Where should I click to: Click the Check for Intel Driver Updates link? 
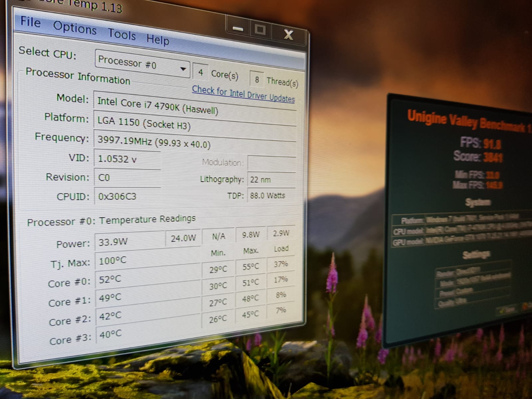point(243,94)
